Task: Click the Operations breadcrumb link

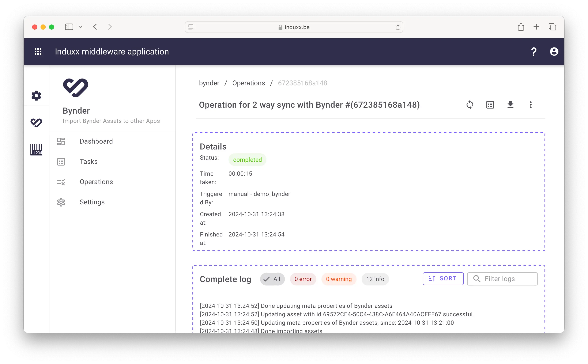Action: pos(248,83)
